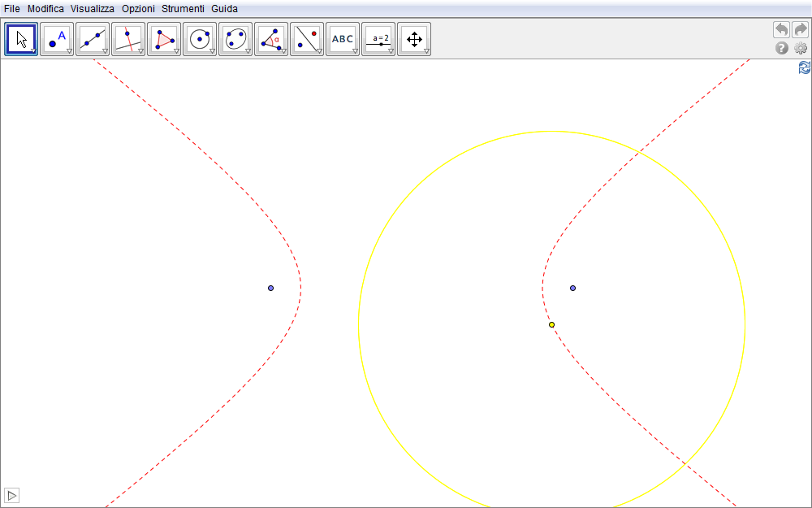Choose the Angle tool

point(271,39)
